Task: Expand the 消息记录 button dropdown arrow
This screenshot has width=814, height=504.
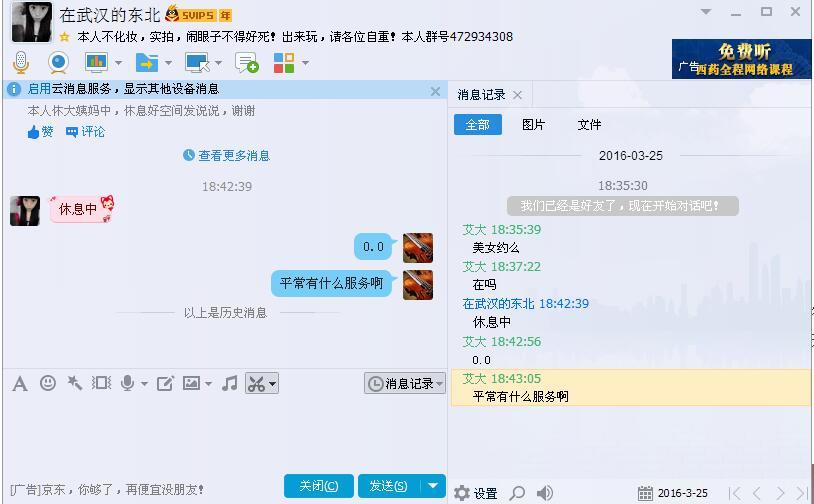Action: (440, 384)
